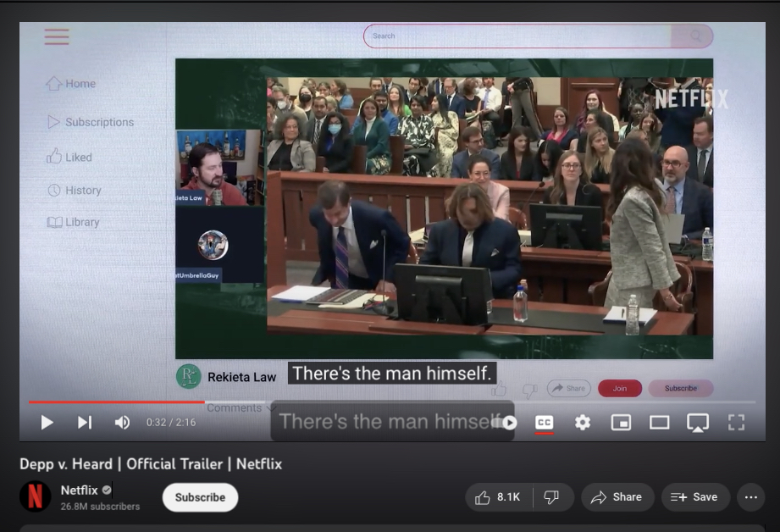Click the "26.8M subscribers" text
780x532 pixels.
(x=100, y=507)
